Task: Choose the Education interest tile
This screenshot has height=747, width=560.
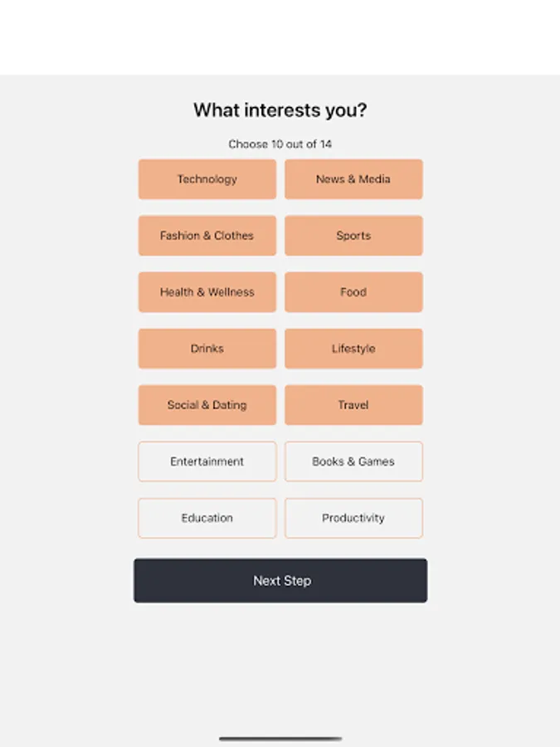Action: click(207, 518)
